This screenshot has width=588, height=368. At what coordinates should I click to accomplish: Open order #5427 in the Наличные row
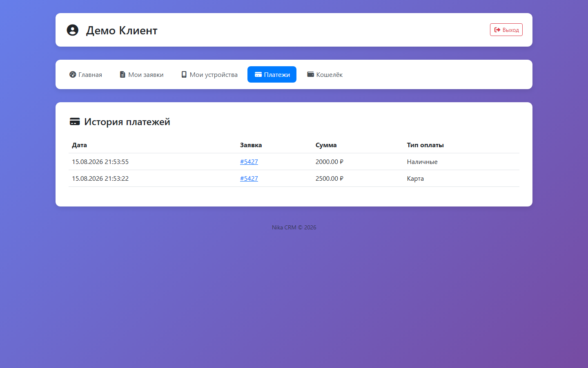point(249,162)
